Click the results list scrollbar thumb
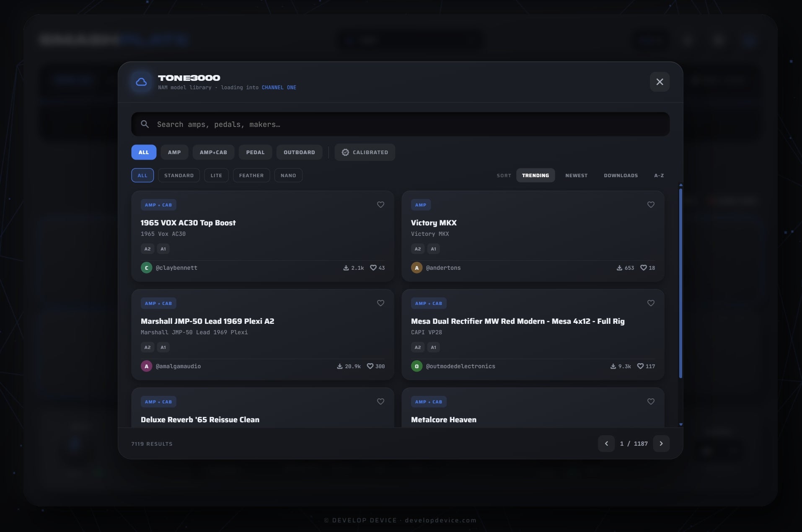The image size is (802, 532). pyautogui.click(x=680, y=284)
